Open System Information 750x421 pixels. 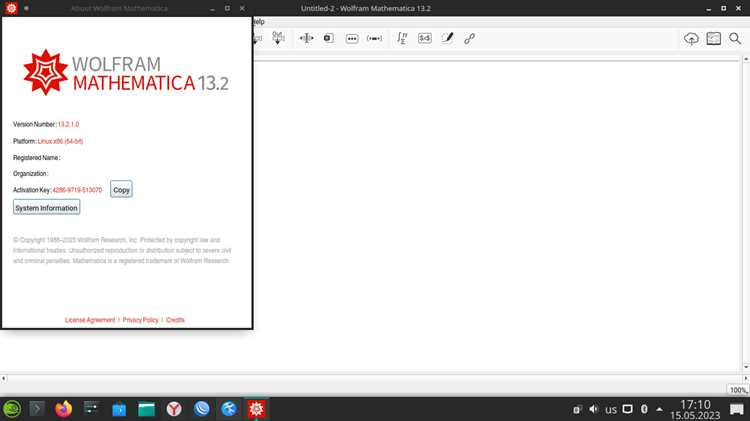click(x=46, y=208)
